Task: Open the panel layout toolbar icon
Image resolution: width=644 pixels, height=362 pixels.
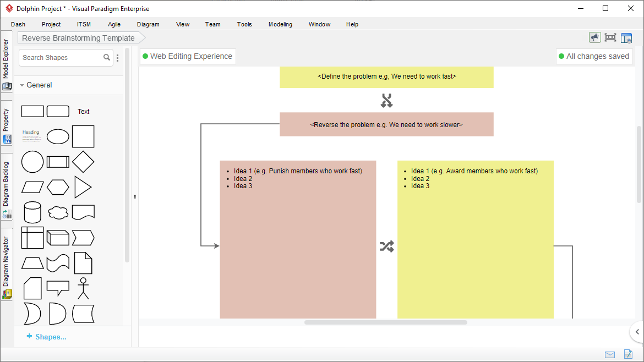Action: click(x=626, y=38)
